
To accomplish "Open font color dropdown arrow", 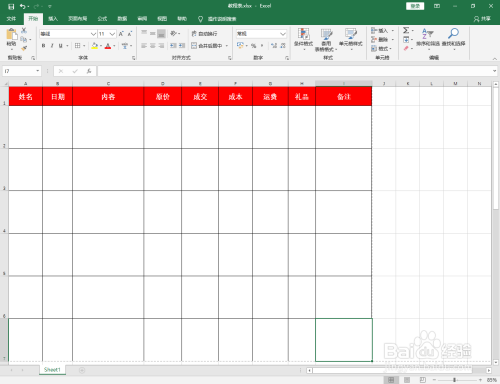I will point(114,46).
